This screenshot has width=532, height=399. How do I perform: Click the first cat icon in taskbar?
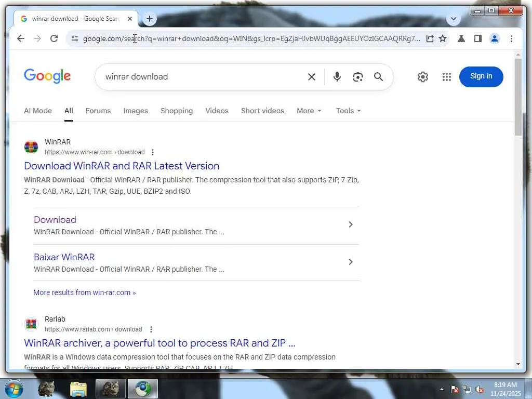(x=46, y=389)
